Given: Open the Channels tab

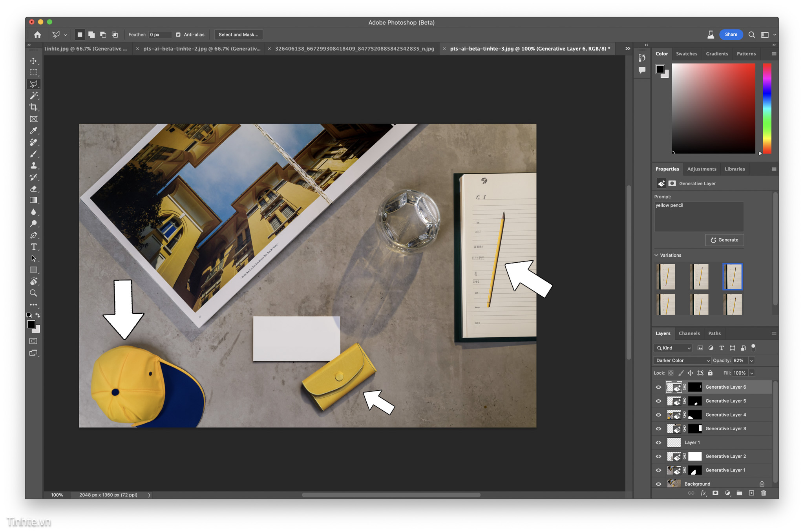Looking at the screenshot, I should pyautogui.click(x=689, y=333).
